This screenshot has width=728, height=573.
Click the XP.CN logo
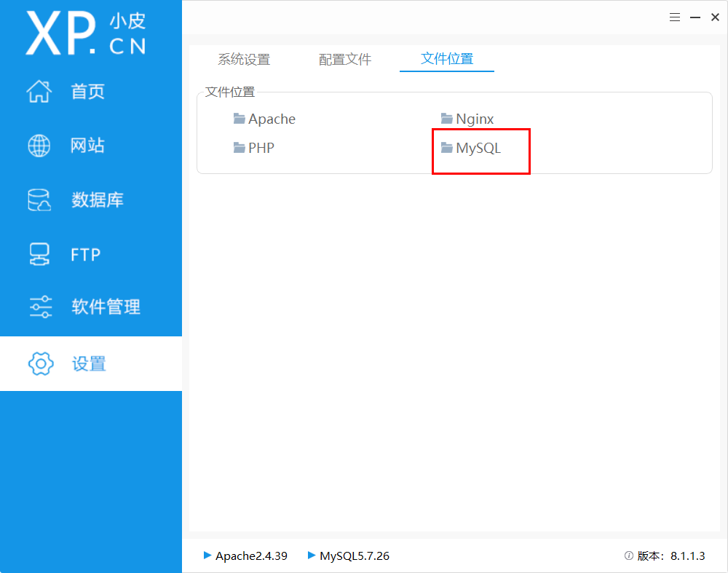pyautogui.click(x=87, y=33)
